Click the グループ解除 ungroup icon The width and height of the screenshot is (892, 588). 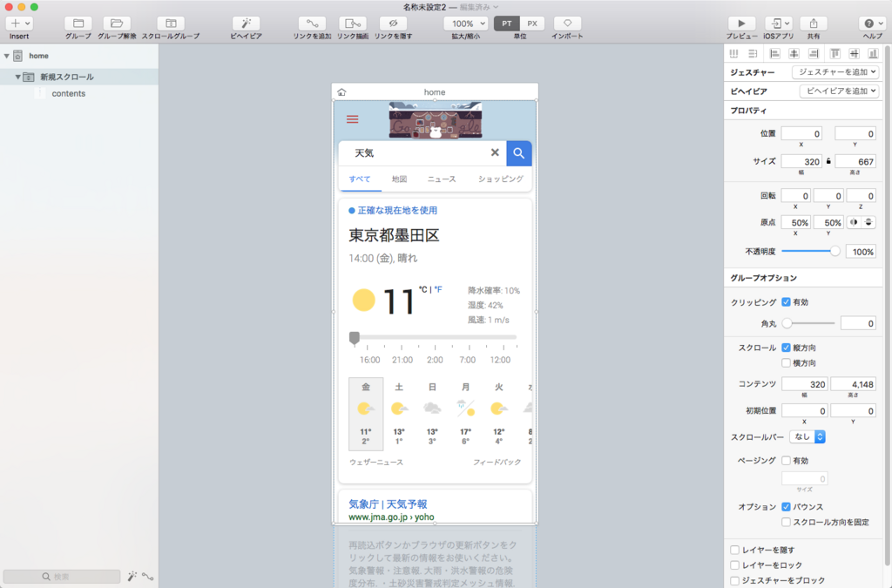coord(117,24)
